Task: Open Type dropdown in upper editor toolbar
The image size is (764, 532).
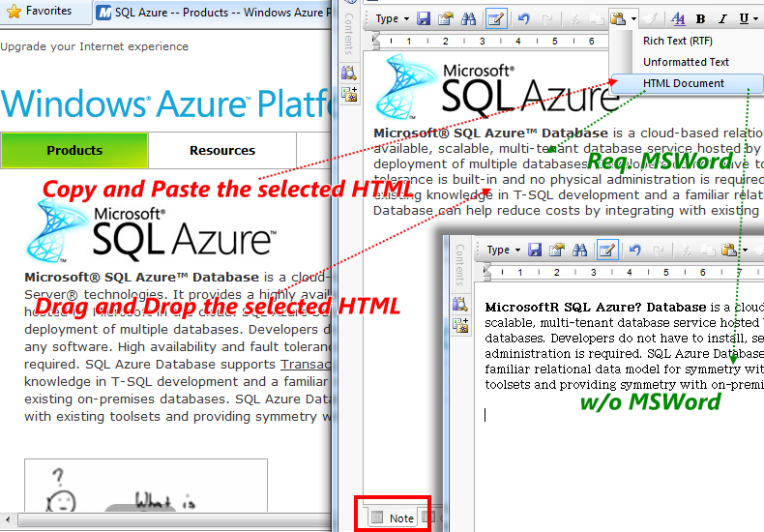Action: pyautogui.click(x=393, y=19)
